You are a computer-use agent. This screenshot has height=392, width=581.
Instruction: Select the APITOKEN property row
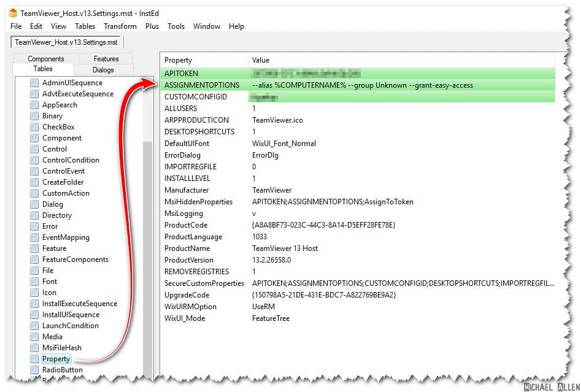358,74
